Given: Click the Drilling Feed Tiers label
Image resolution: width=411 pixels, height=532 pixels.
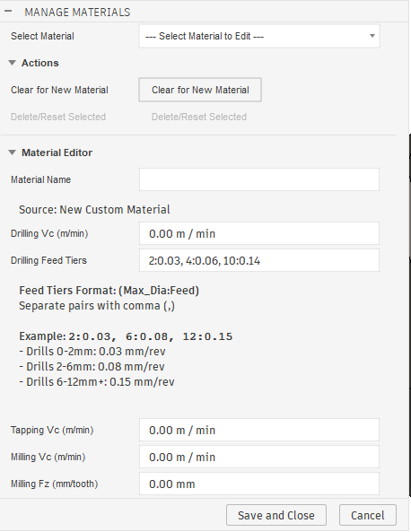Looking at the screenshot, I should (x=48, y=260).
